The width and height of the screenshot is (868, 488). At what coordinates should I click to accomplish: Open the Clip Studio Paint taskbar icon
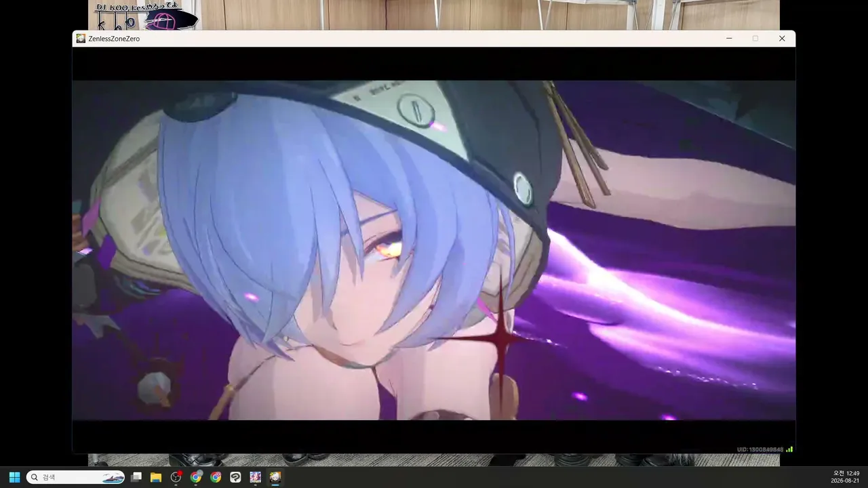tap(235, 477)
